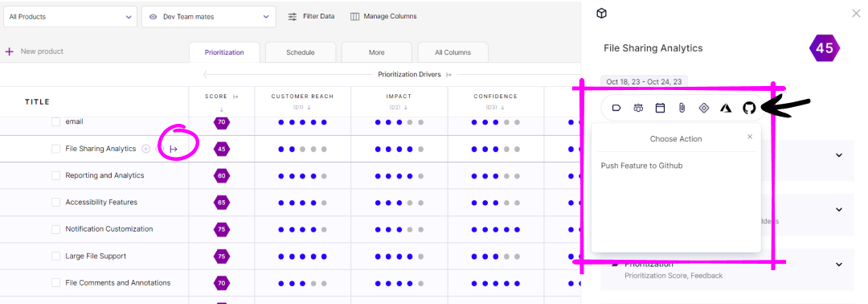Expand the Prioritization section chevron
The height and width of the screenshot is (304, 868).
point(838,265)
